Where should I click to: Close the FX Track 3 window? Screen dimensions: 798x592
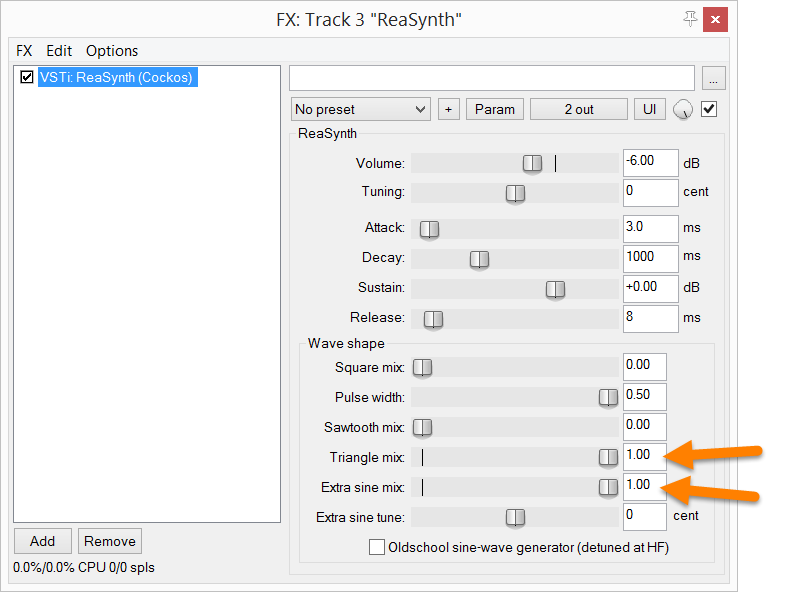coord(715,19)
